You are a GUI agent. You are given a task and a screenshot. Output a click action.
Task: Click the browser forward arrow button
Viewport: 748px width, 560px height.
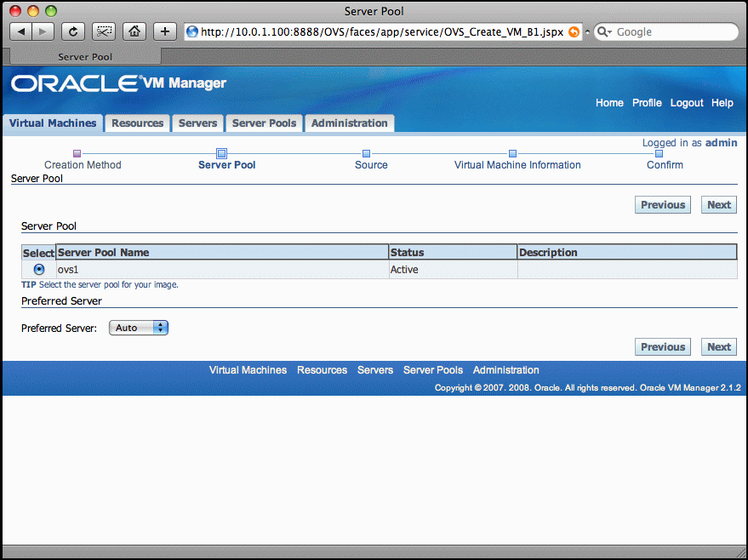point(43,31)
